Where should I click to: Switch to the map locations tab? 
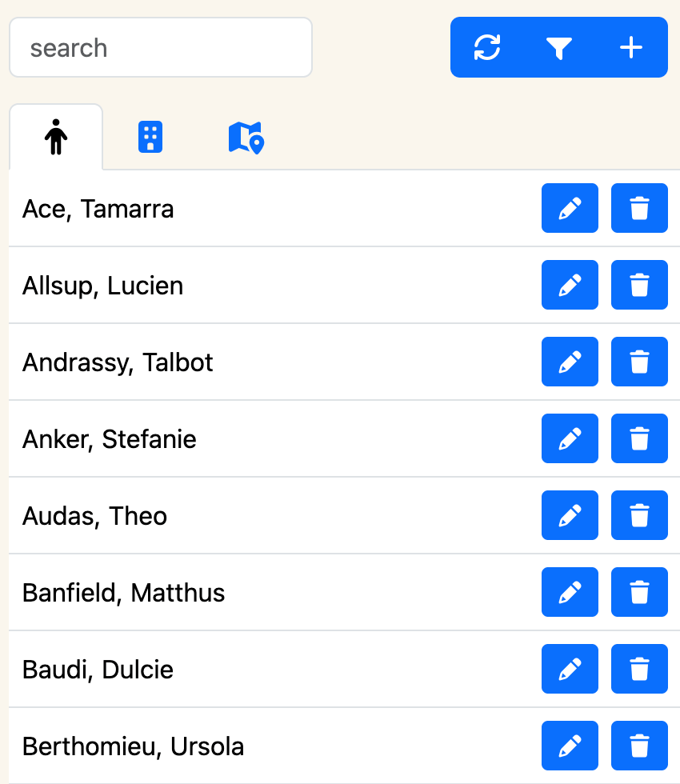click(245, 136)
